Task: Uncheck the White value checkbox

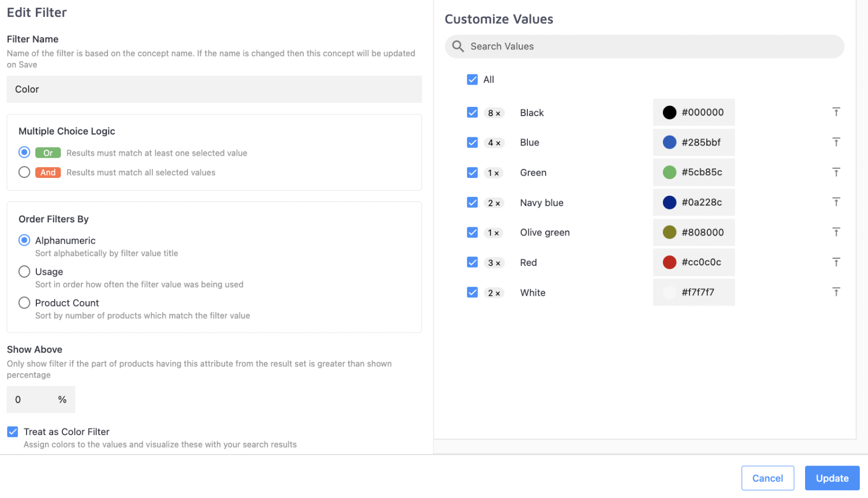Action: (473, 292)
